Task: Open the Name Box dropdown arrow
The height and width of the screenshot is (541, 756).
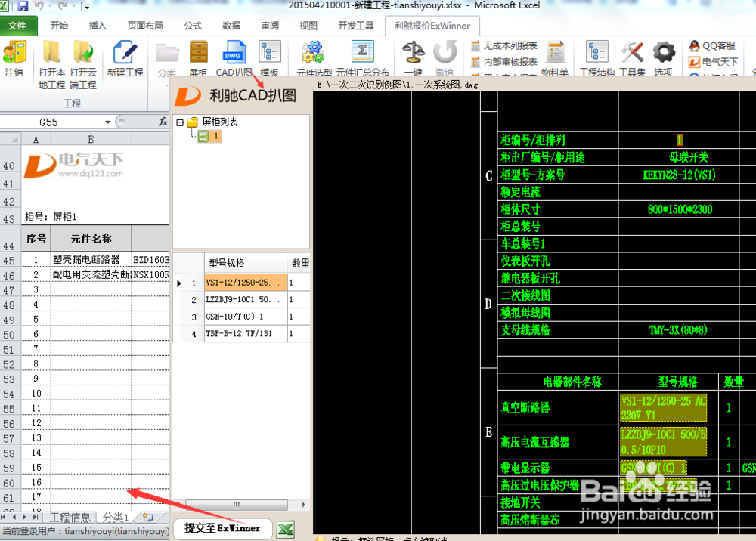Action: [x=107, y=122]
